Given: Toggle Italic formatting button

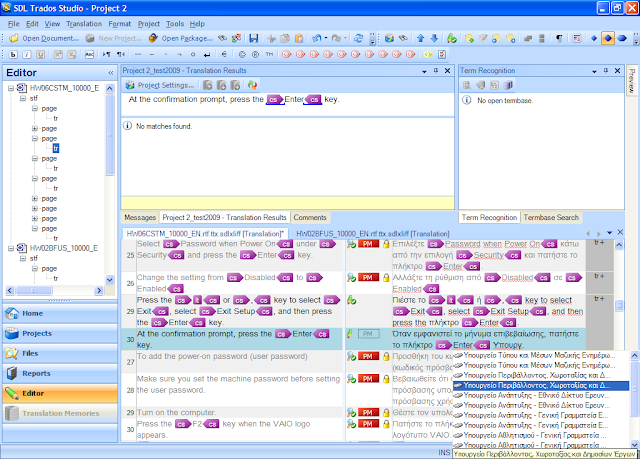Looking at the screenshot, I should tap(27, 54).
